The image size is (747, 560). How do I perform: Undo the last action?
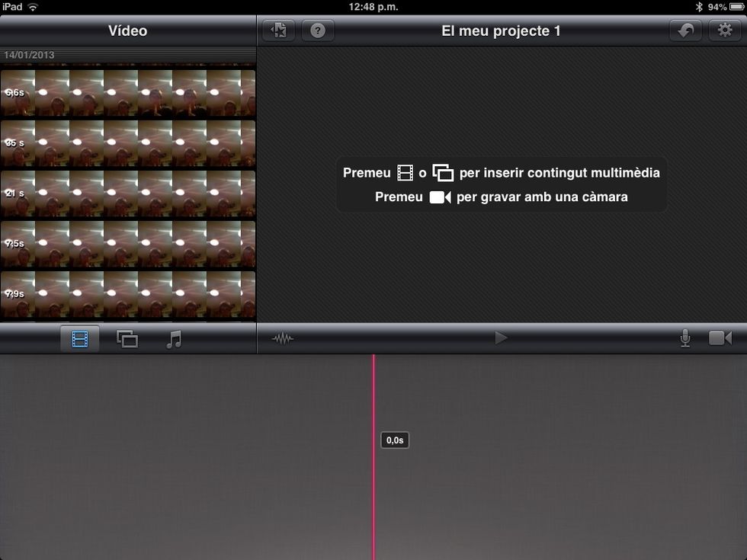(x=686, y=30)
